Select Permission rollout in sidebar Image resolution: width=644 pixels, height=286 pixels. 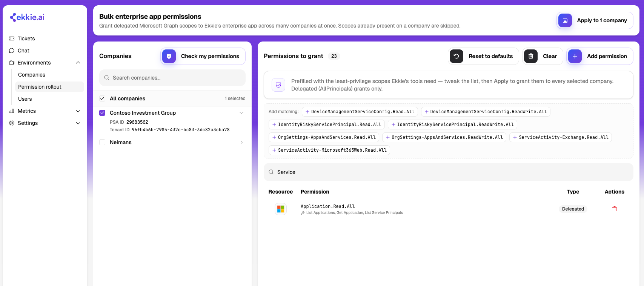[49, 87]
